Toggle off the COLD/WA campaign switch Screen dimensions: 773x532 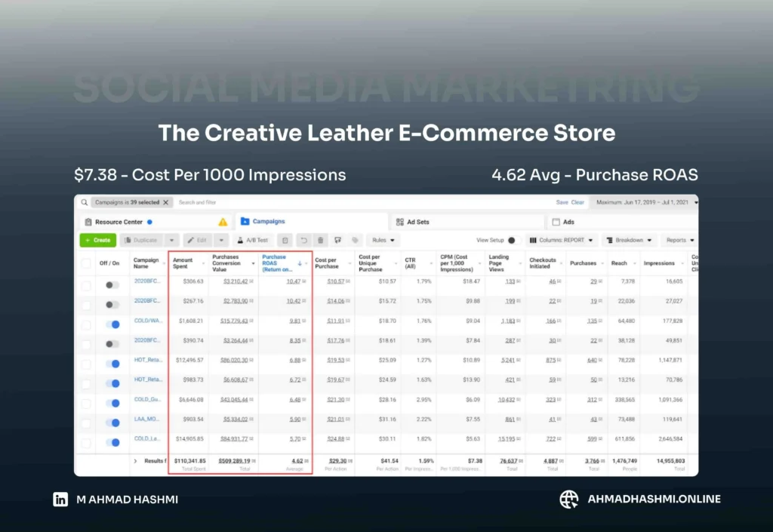tap(112, 324)
